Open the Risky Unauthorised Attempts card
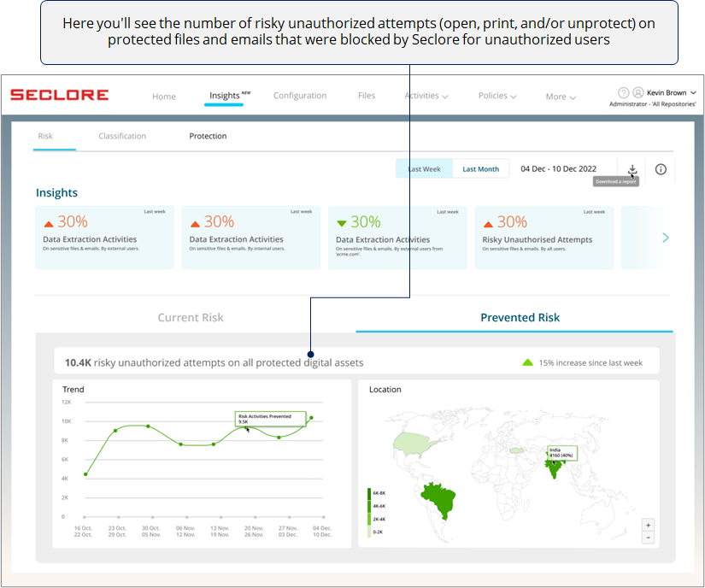This screenshot has width=705, height=588. tap(544, 238)
